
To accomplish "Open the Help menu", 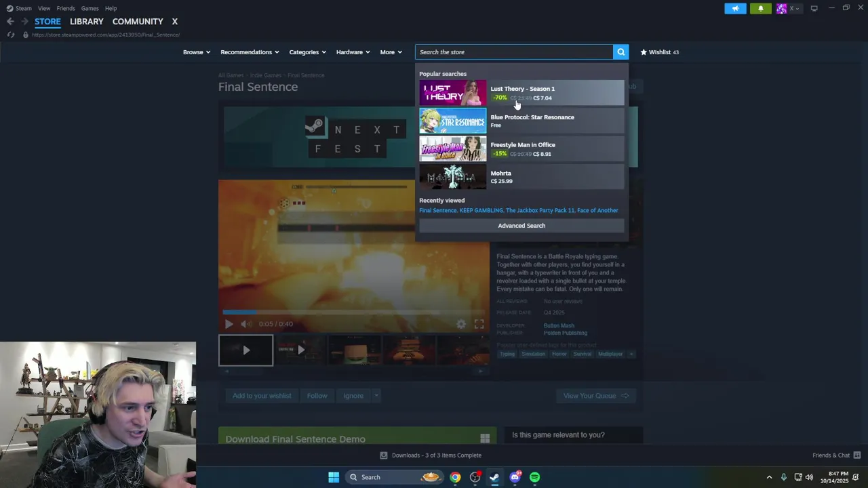I will coord(111,8).
